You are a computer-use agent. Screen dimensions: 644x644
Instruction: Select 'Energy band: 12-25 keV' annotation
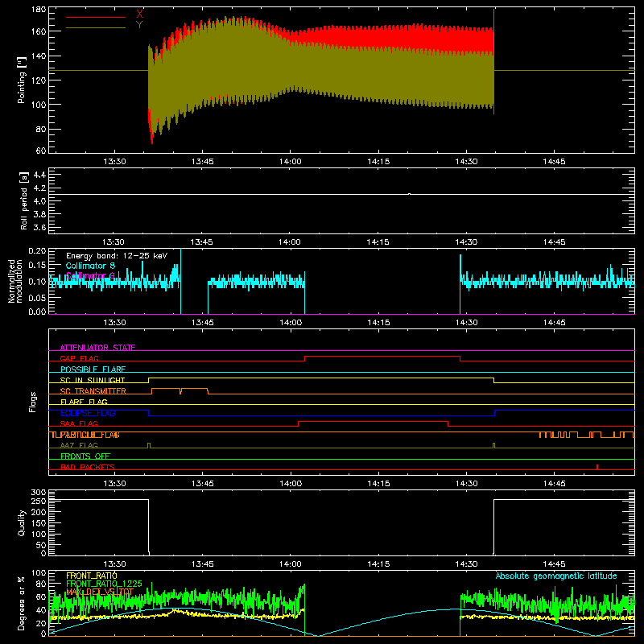point(117,256)
